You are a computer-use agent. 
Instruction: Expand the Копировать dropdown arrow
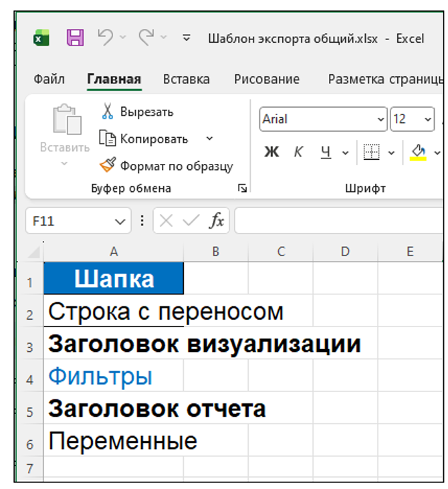point(209,138)
